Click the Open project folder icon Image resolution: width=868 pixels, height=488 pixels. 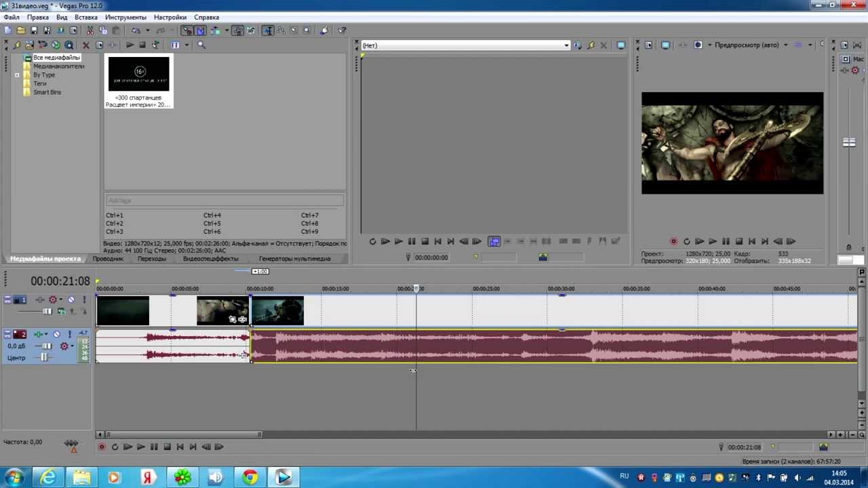(21, 30)
